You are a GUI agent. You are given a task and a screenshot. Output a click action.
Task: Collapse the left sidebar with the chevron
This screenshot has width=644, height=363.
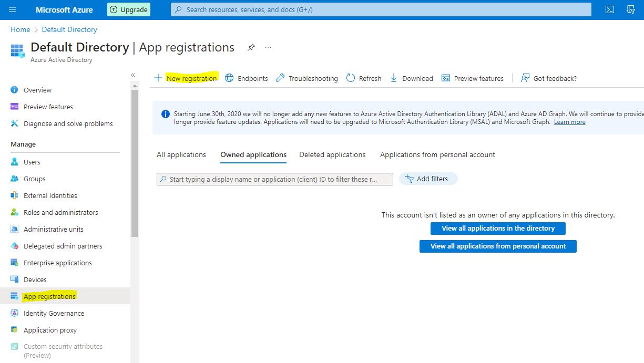pos(133,75)
